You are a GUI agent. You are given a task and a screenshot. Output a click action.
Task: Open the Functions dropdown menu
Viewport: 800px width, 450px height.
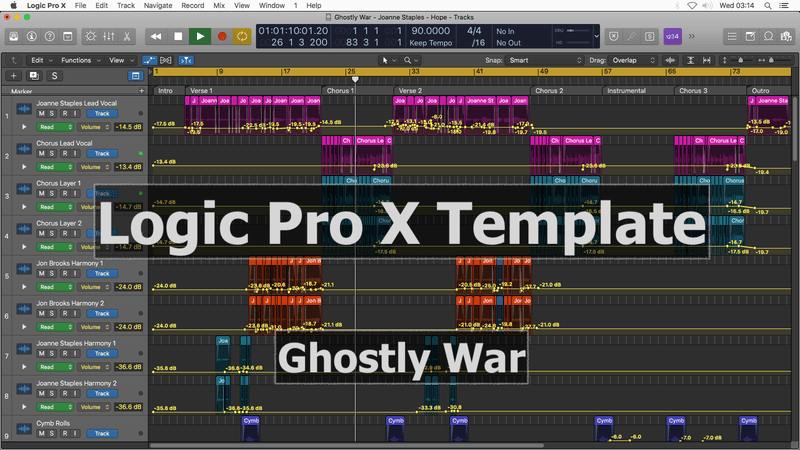tap(81, 60)
